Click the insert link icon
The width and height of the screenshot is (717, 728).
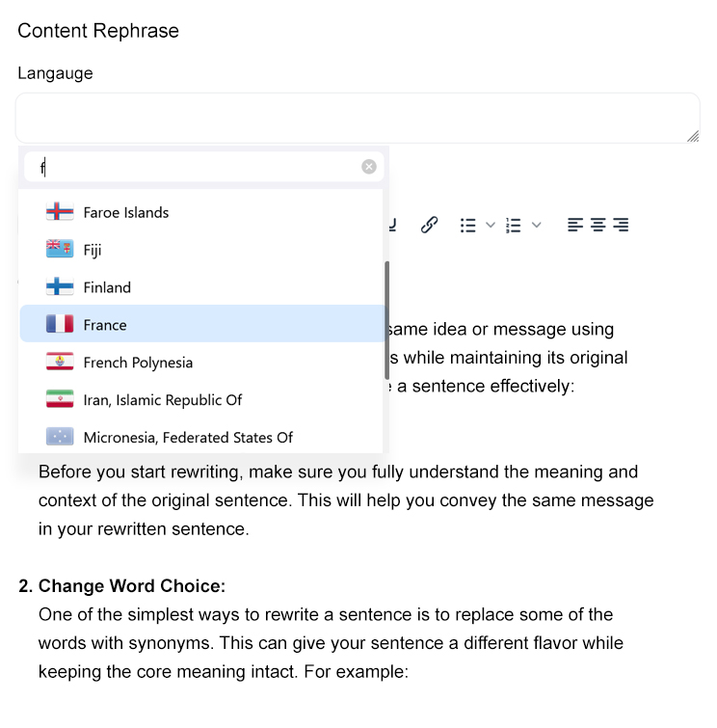[430, 225]
